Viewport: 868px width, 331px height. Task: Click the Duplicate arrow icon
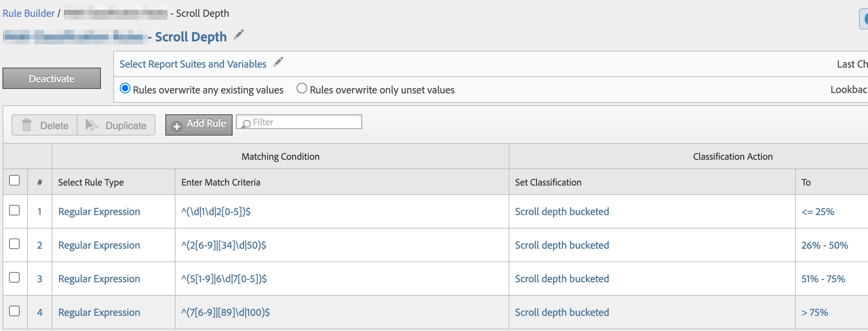tap(91, 125)
